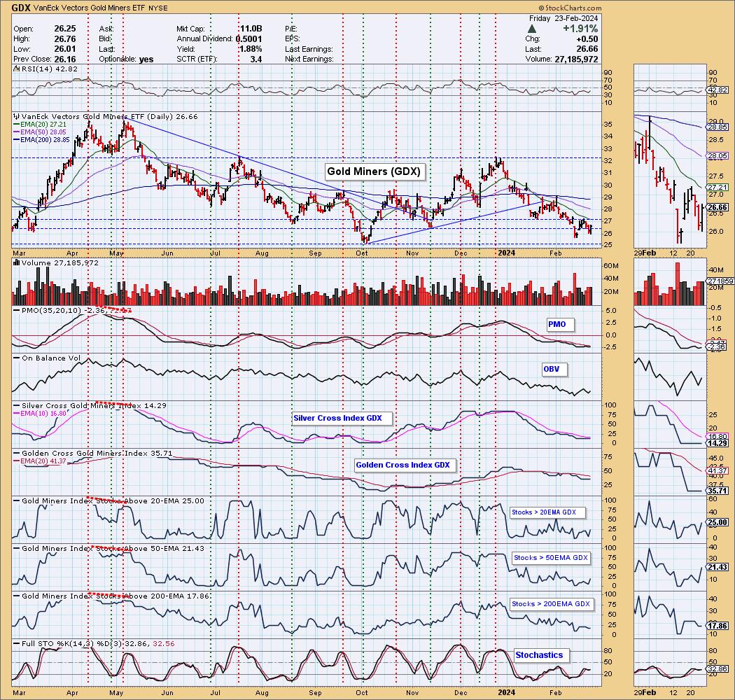Click the GDX ticker symbol in header
The image size is (735, 700).
tap(21, 8)
